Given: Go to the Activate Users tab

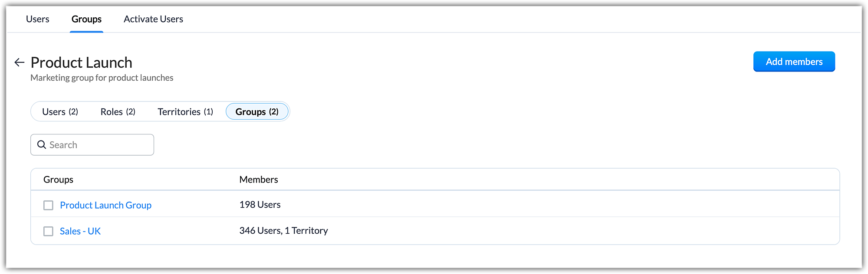Looking at the screenshot, I should tap(153, 19).
